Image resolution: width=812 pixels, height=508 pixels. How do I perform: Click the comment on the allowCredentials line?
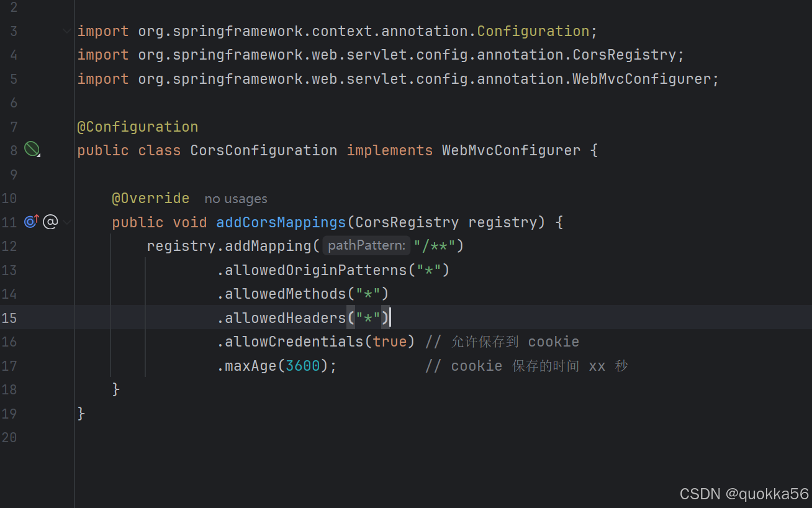point(502,342)
